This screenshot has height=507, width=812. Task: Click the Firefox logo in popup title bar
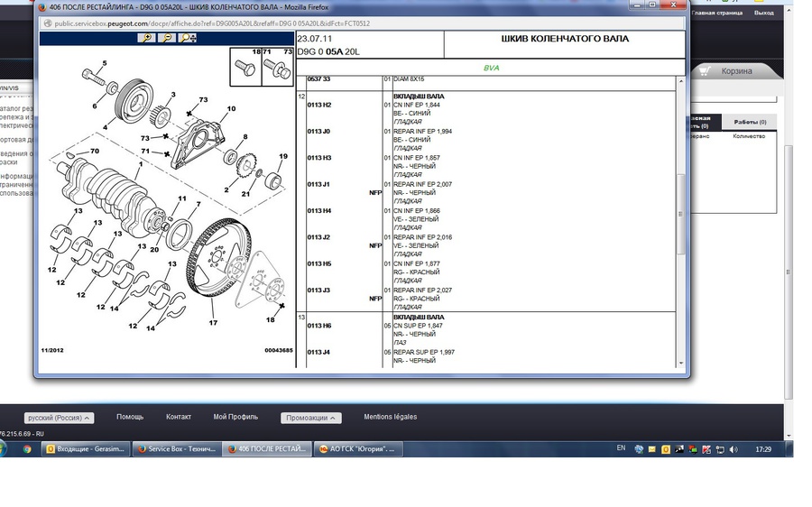point(42,7)
